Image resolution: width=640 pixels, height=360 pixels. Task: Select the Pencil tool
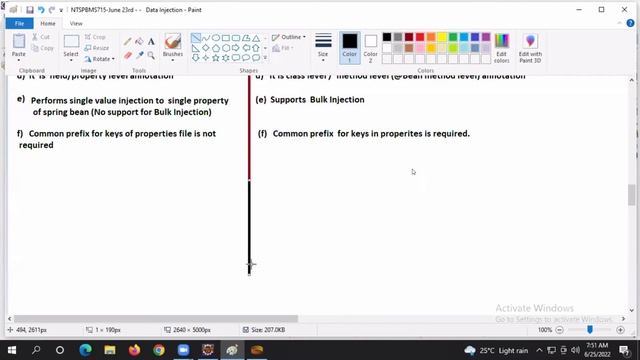click(128, 42)
